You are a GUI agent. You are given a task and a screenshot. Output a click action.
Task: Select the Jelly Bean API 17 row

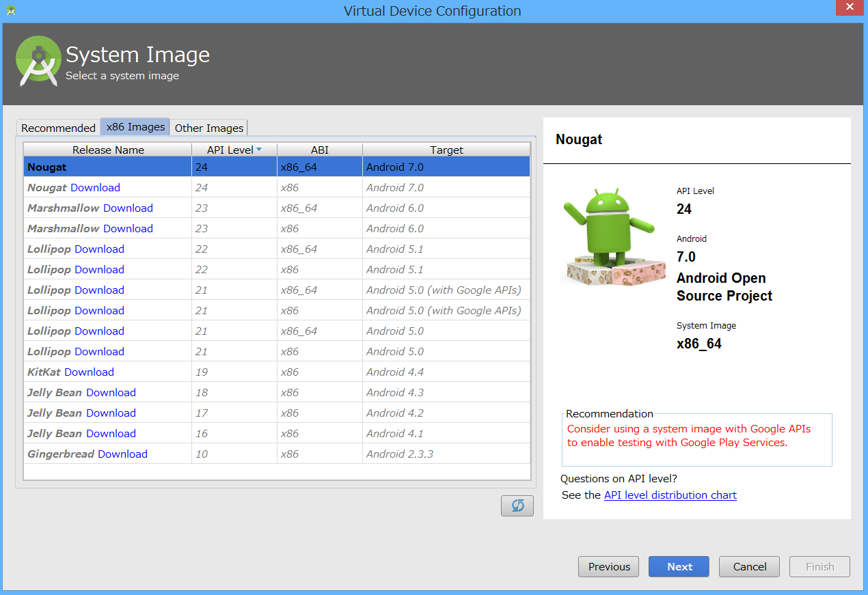(308, 413)
